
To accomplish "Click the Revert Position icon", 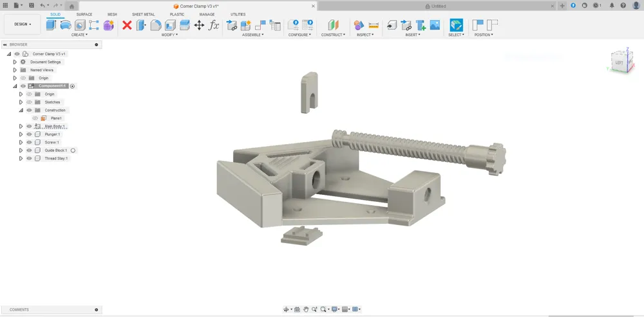I will (x=492, y=25).
